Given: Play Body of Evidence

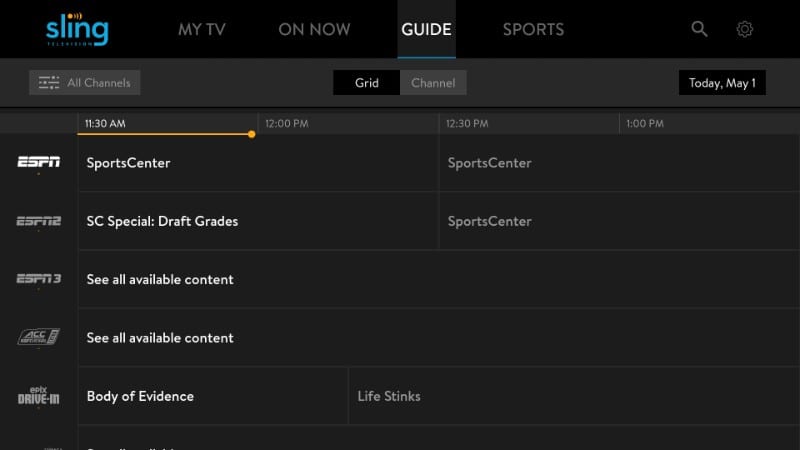Looking at the screenshot, I should tap(213, 396).
